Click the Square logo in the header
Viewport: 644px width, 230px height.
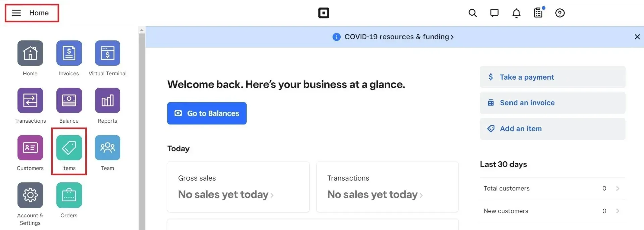tap(324, 13)
